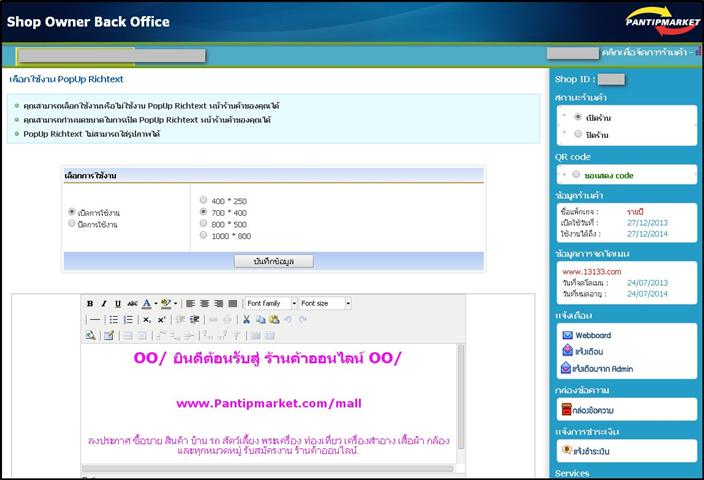The image size is (704, 480).
Task: Select the close shop radio button (ปิดร้าน)
Action: click(578, 134)
